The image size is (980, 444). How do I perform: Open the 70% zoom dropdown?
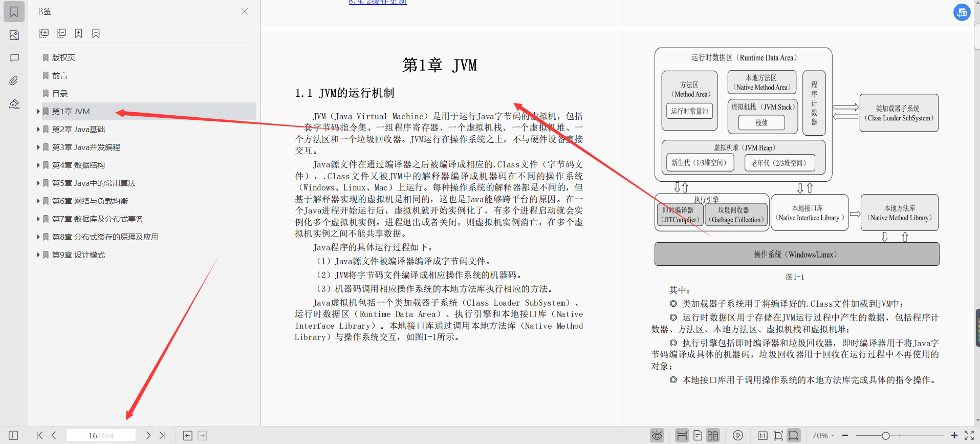(x=823, y=435)
